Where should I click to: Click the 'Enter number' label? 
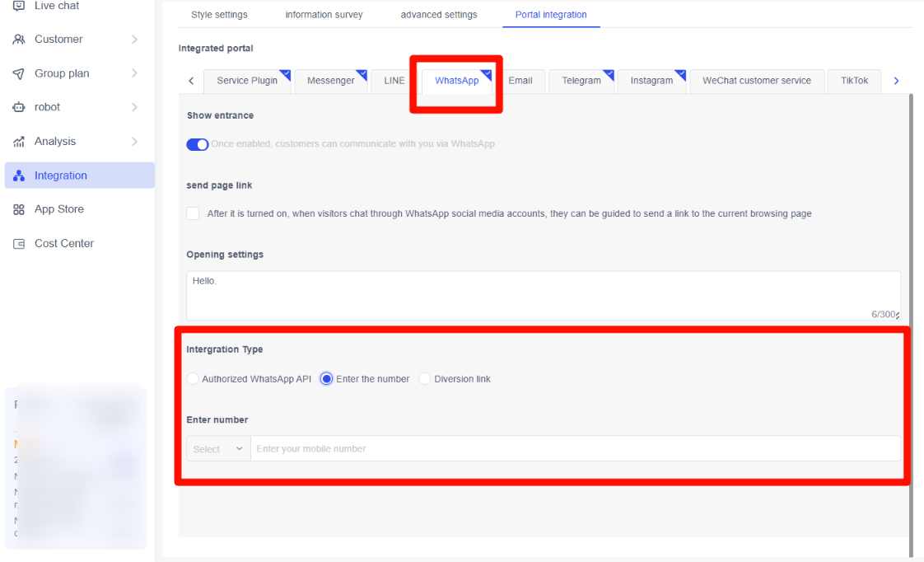click(x=217, y=420)
